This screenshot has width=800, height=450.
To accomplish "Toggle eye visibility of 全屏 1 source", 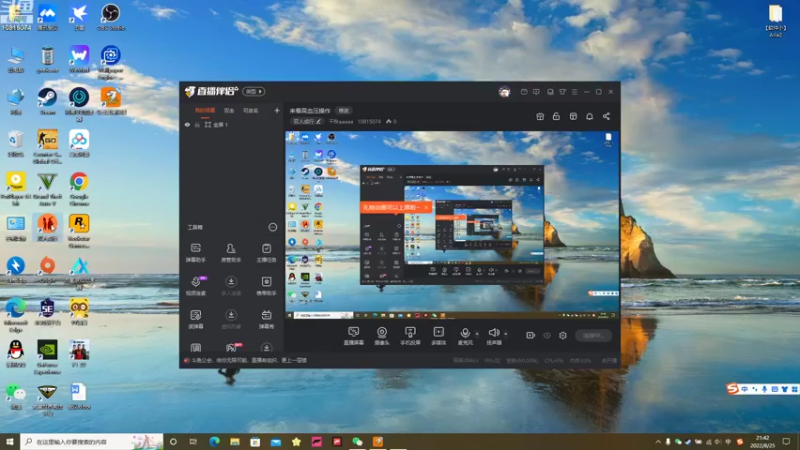I will [187, 124].
